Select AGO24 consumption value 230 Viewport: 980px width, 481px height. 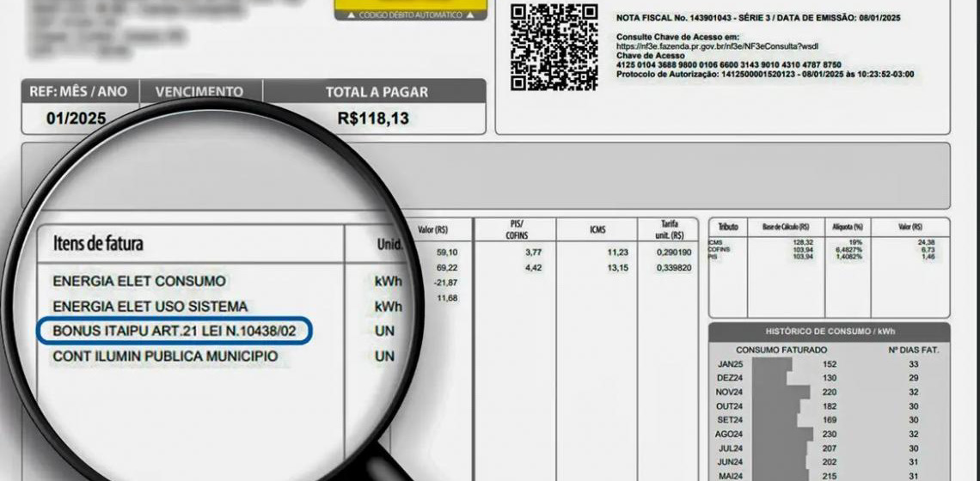click(x=830, y=434)
